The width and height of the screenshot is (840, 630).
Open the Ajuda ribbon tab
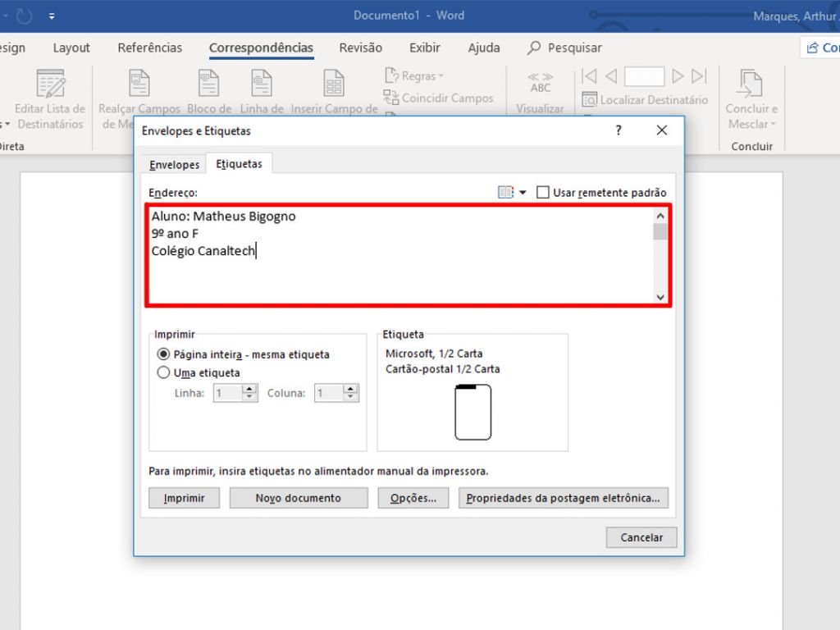(x=484, y=48)
